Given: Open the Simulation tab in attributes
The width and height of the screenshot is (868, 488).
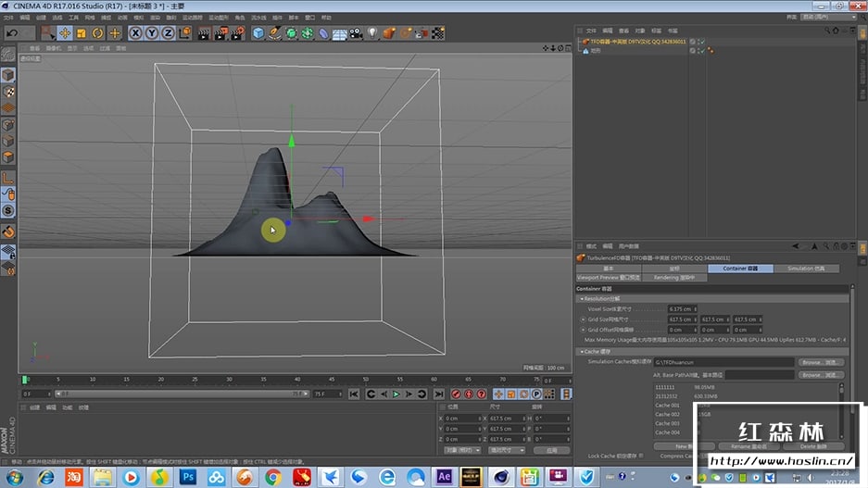Looking at the screenshot, I should coord(806,269).
